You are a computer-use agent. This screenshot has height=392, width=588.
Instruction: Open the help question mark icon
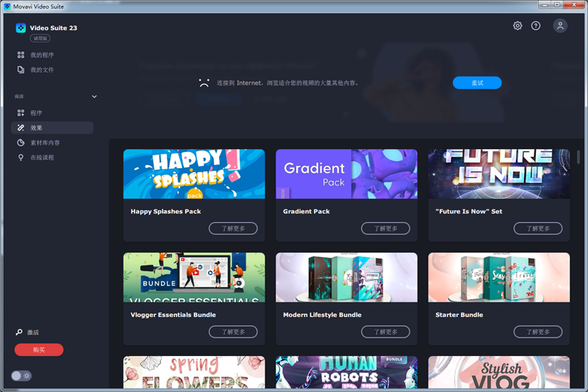(x=536, y=26)
